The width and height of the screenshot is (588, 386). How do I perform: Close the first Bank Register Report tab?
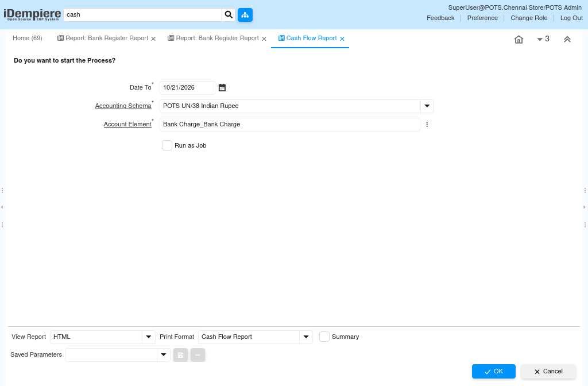(x=153, y=38)
